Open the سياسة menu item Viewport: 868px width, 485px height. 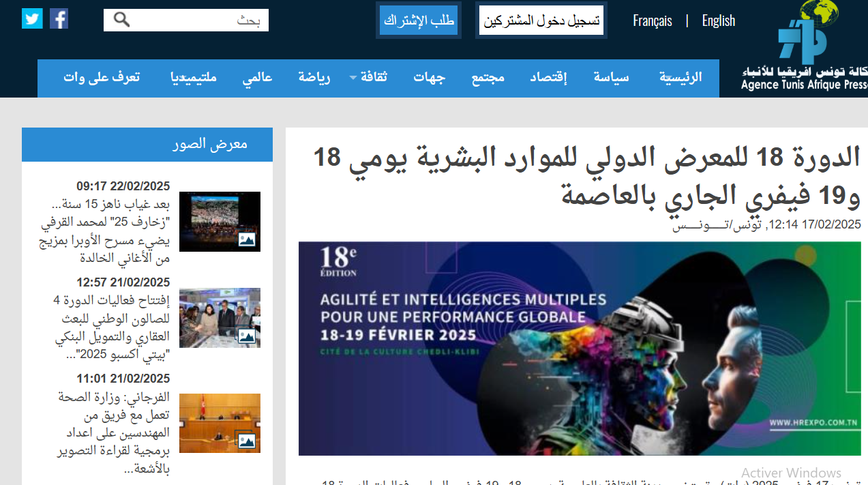pos(611,77)
